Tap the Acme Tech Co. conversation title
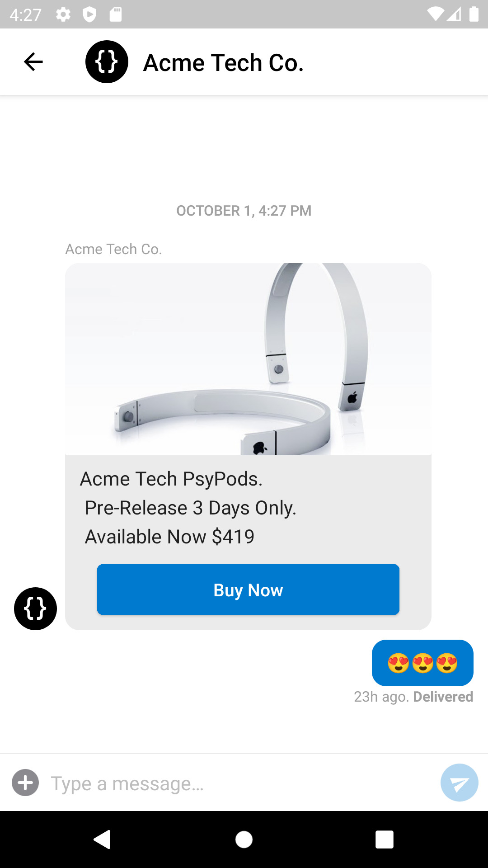 pyautogui.click(x=223, y=62)
